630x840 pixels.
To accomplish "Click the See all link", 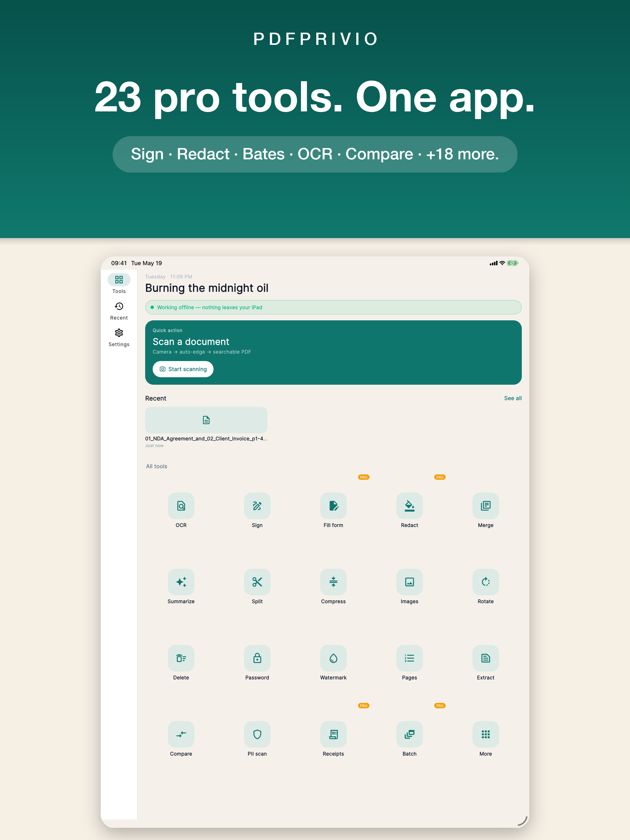I will pyautogui.click(x=513, y=398).
